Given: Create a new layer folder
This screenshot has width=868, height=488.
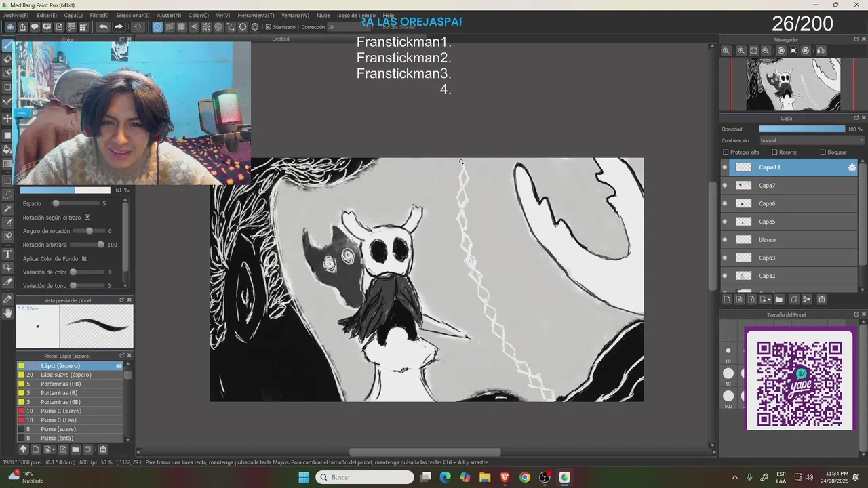Looking at the screenshot, I should tap(778, 300).
